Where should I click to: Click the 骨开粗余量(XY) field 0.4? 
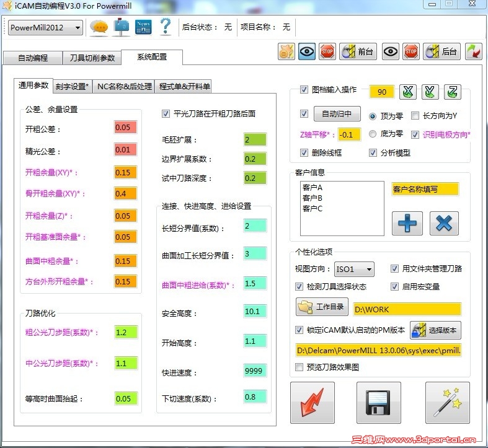(125, 194)
